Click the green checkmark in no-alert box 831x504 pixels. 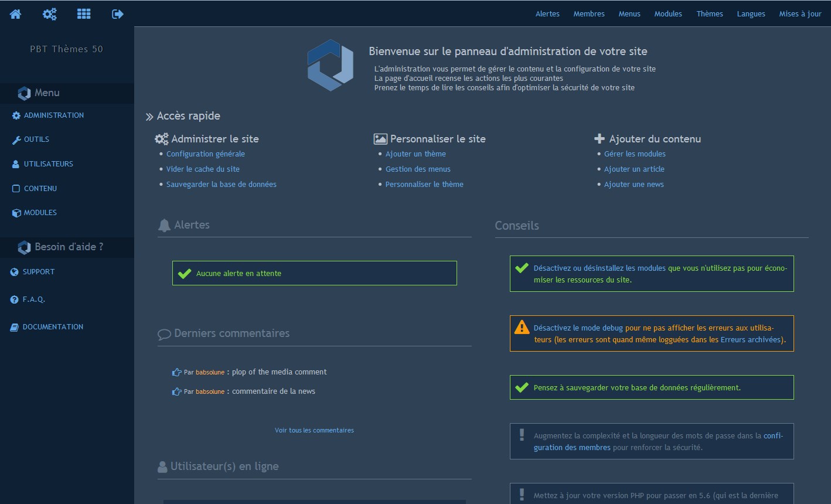point(185,274)
